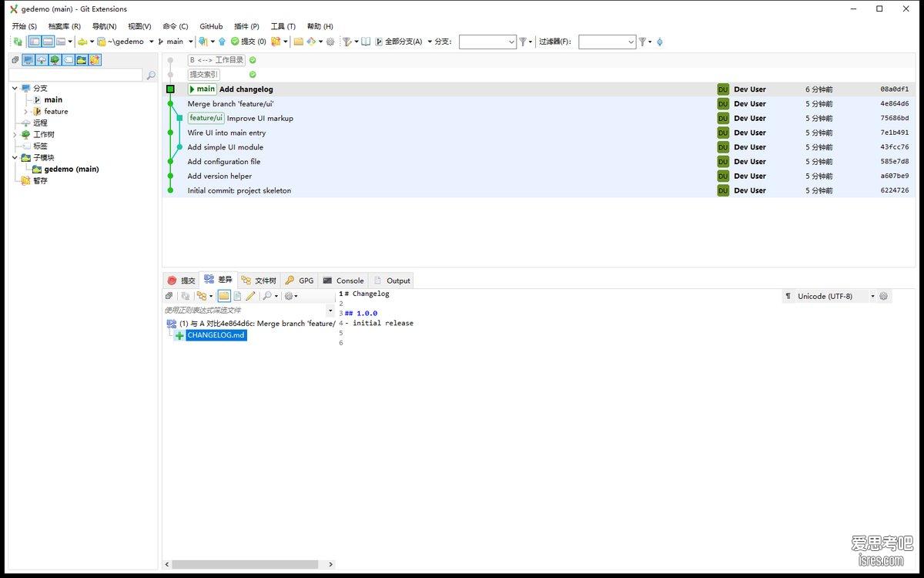Toggle the remotes (cloud) filter icon
Screen dimensions: 924x578
click(42, 60)
